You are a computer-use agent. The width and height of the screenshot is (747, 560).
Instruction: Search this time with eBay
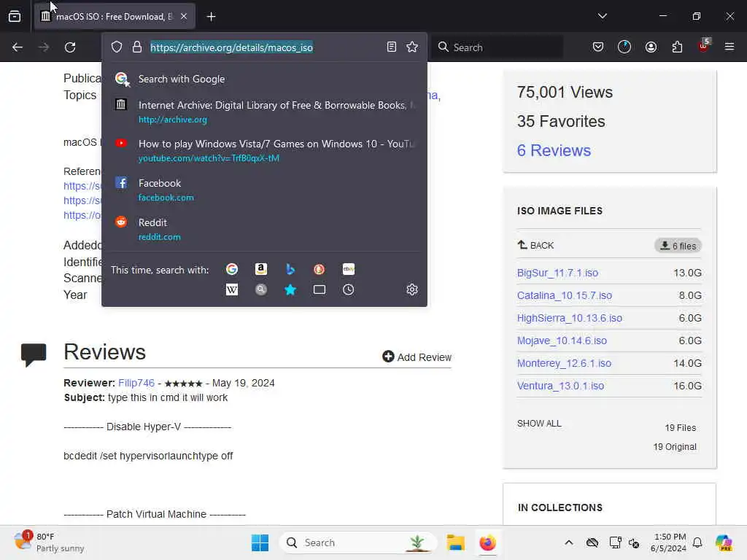348,270
